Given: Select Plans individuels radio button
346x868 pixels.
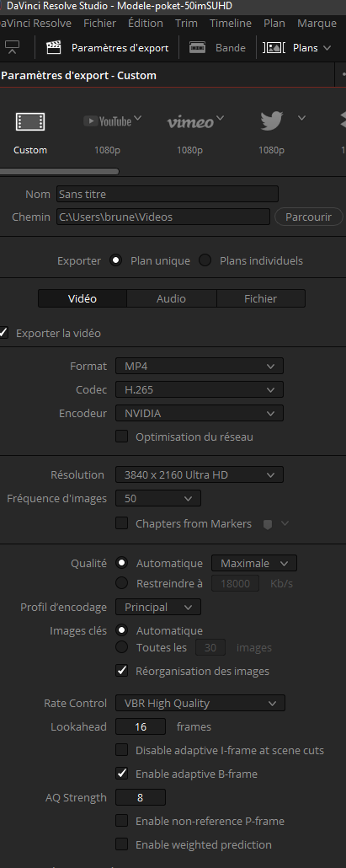Looking at the screenshot, I should pos(205,260).
